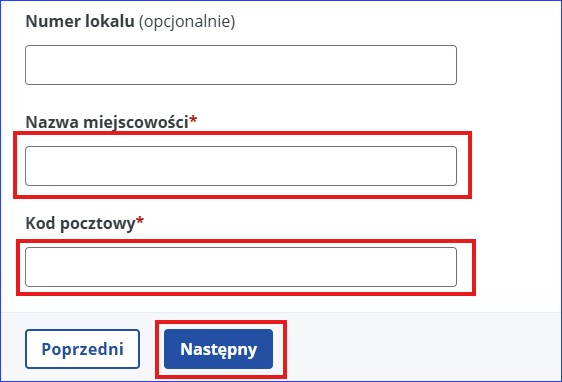Activate the required postal code field
Screen dimensions: 562x382
pyautogui.click(x=241, y=267)
